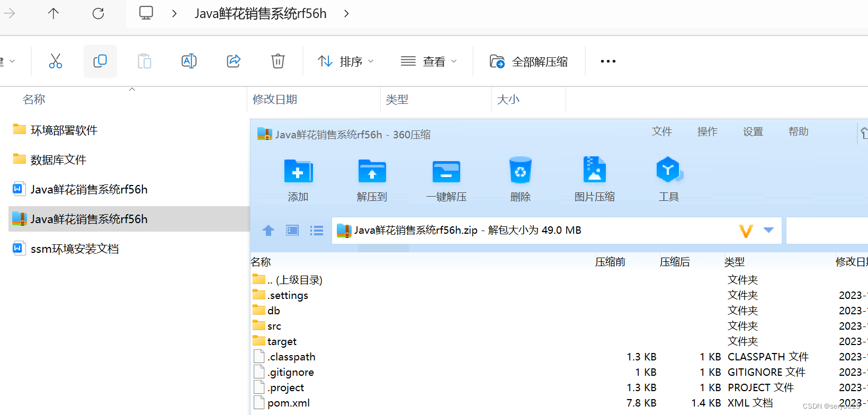This screenshot has width=868, height=415.
Task: Click the Rename icon
Action: pos(189,61)
